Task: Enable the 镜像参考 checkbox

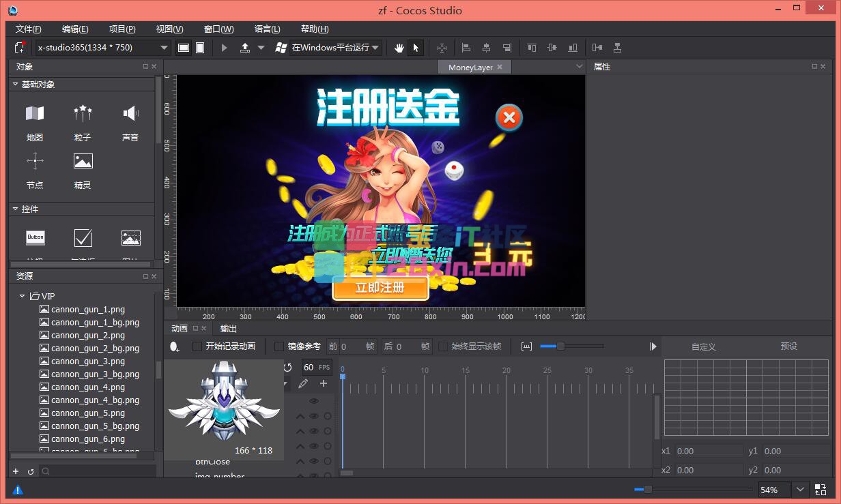Action: (x=279, y=346)
